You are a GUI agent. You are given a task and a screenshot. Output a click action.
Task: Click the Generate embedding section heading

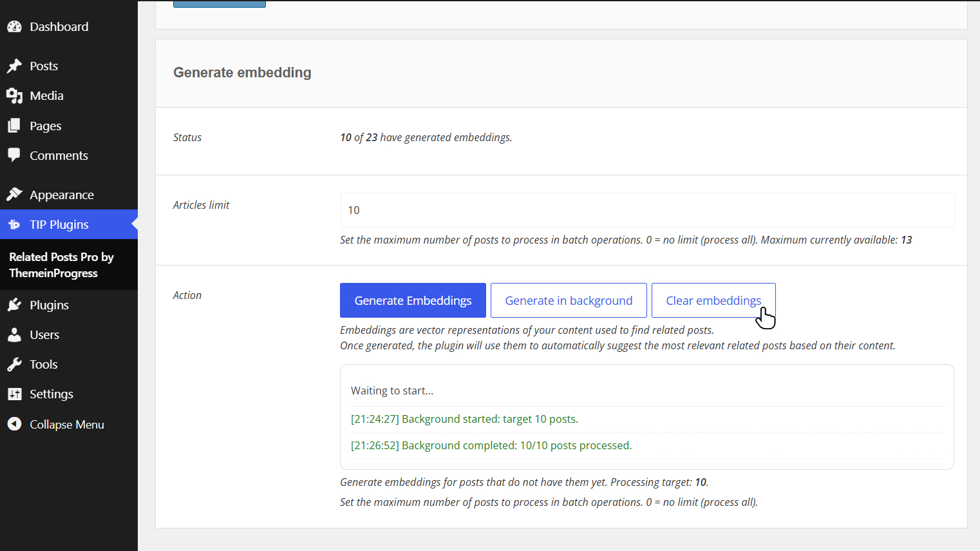coord(242,73)
